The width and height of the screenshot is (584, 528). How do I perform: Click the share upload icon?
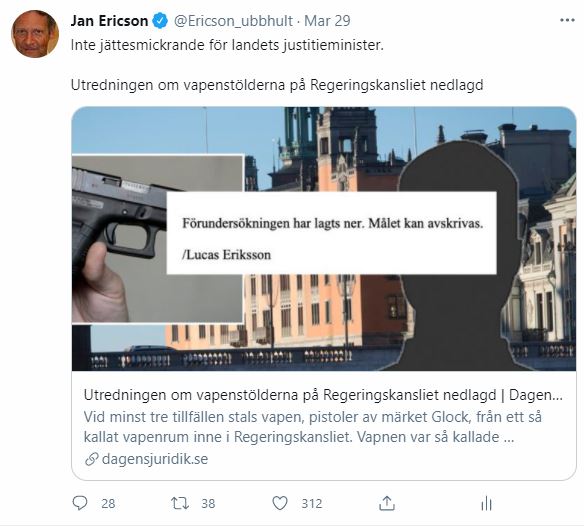[x=387, y=503]
